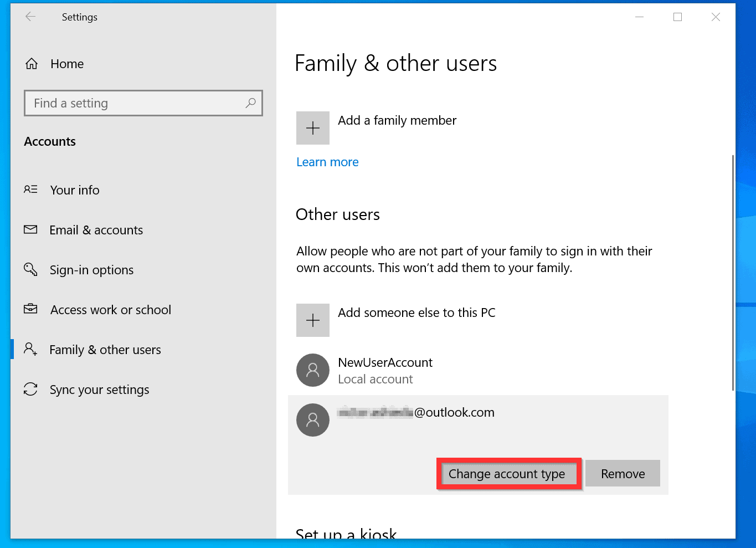Click the plus for Add someone else
Image resolution: width=756 pixels, height=548 pixels.
click(x=313, y=320)
